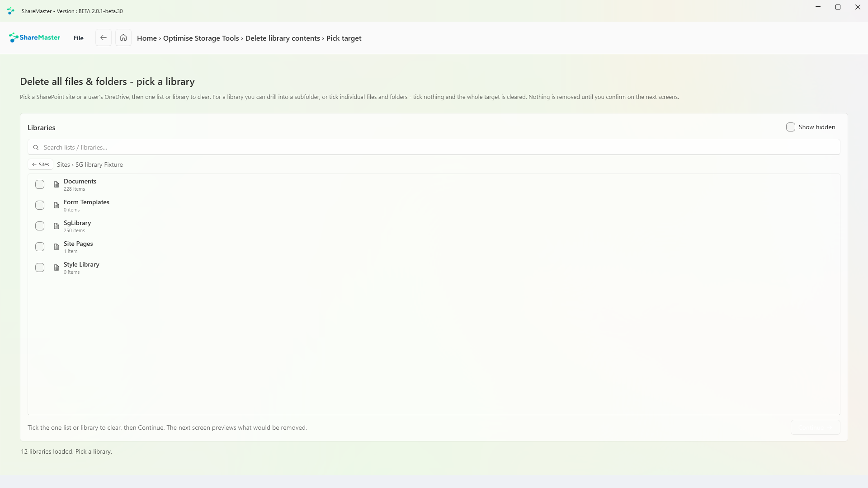Image resolution: width=868 pixels, height=488 pixels.
Task: Click the Pick target breadcrumb
Action: [x=344, y=38]
